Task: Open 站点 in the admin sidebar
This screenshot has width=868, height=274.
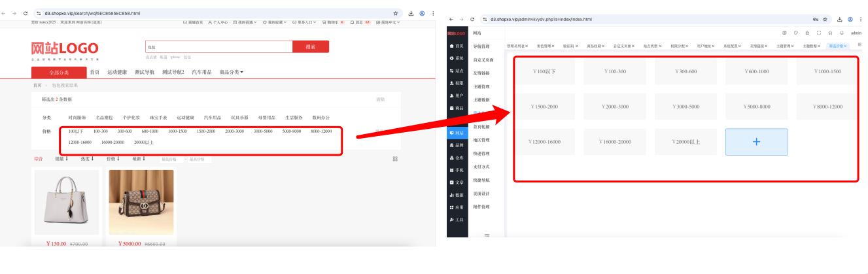Action: click(x=457, y=71)
